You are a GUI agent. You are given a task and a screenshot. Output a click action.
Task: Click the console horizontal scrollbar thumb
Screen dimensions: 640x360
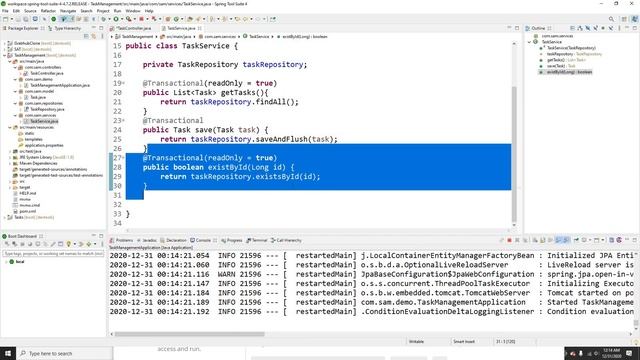(189, 334)
